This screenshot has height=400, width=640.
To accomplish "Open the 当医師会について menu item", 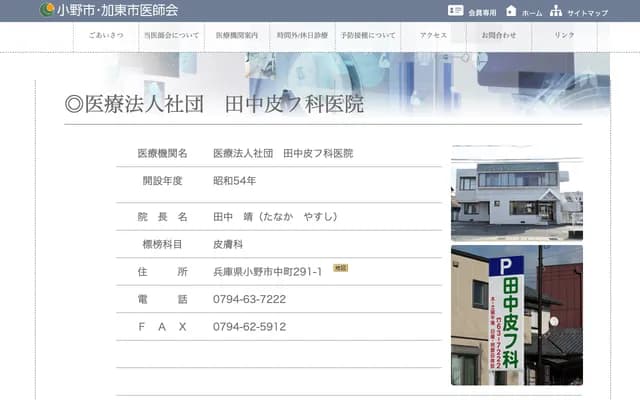I will [x=171, y=35].
